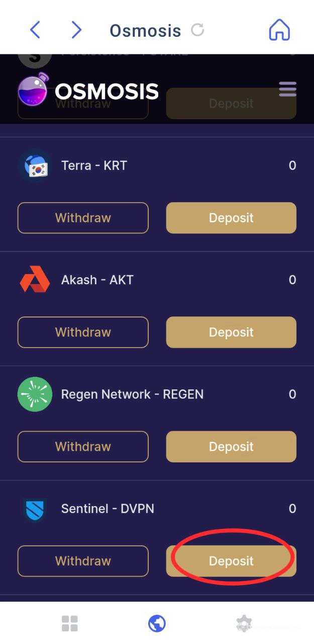Withdraw Sentinel DVPN

pyautogui.click(x=83, y=561)
